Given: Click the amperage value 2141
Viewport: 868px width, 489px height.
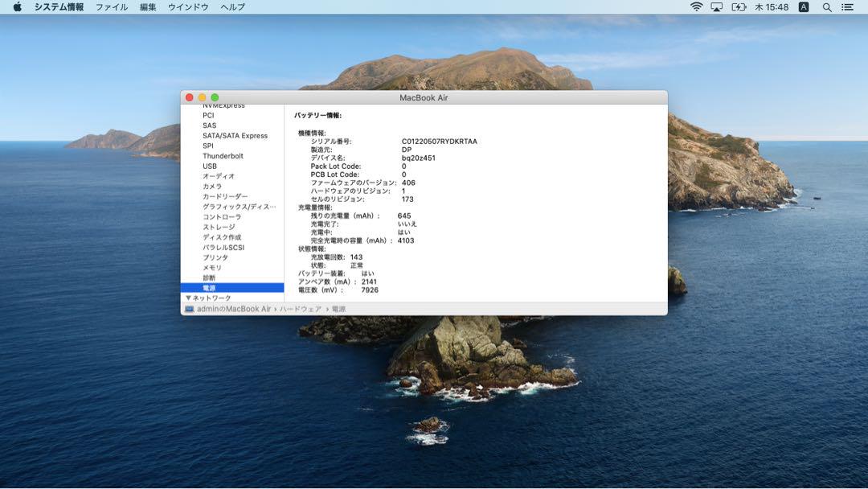Looking at the screenshot, I should tap(369, 281).
